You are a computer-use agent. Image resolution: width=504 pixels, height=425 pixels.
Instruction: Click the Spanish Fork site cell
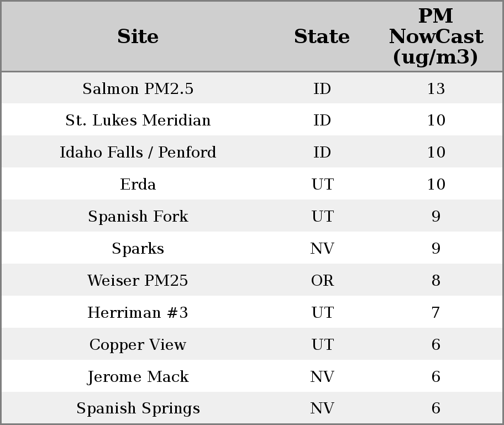138,217
